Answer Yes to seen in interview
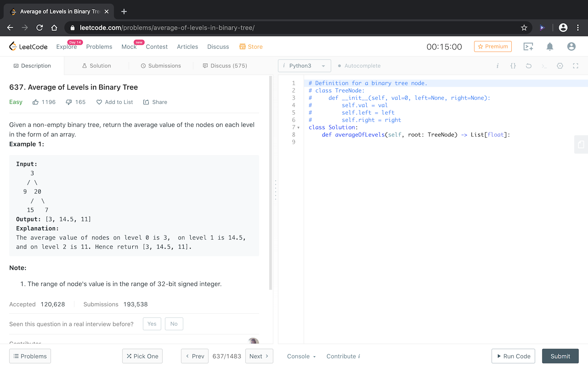 click(152, 324)
